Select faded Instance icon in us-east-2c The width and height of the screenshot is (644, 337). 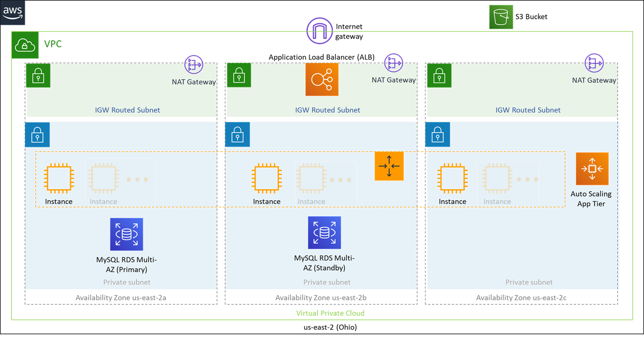point(497,178)
